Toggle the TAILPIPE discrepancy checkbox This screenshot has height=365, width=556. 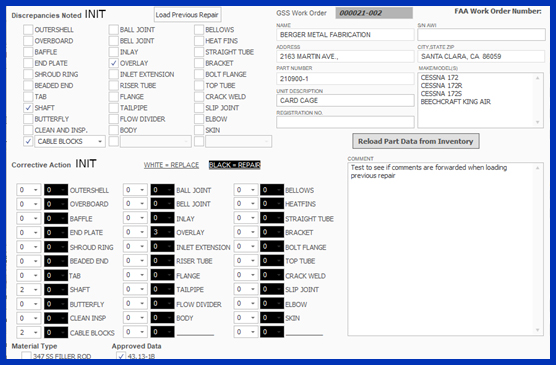[x=113, y=108]
